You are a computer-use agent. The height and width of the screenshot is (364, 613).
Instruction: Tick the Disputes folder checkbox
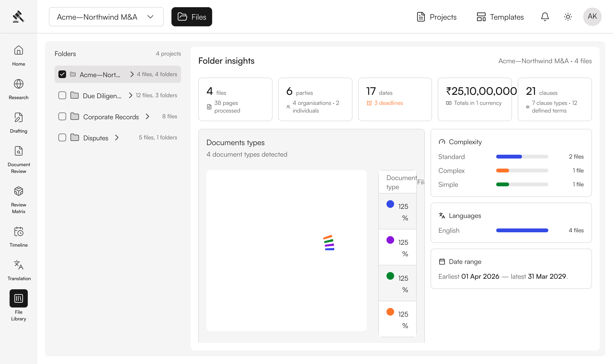[62, 137]
